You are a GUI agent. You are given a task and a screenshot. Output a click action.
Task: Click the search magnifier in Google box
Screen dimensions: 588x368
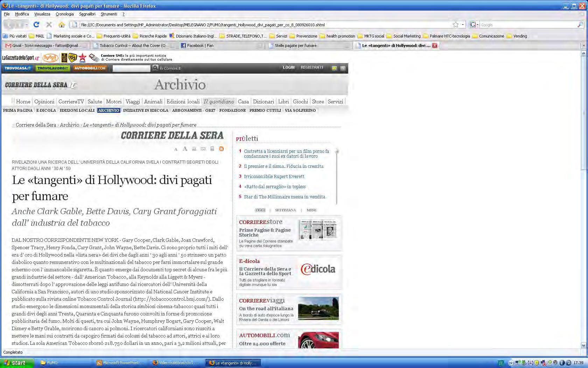580,25
